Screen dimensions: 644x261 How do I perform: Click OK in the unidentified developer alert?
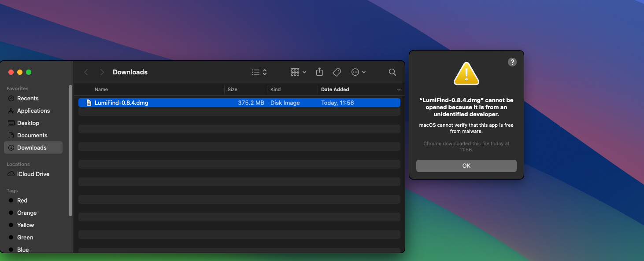(x=466, y=166)
